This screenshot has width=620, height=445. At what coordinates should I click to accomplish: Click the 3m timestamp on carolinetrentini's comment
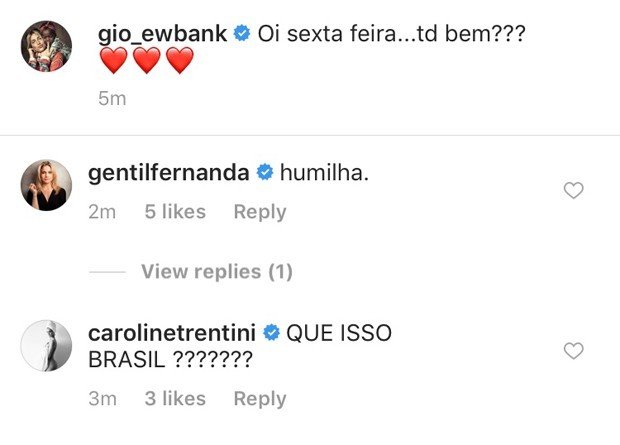click(103, 399)
